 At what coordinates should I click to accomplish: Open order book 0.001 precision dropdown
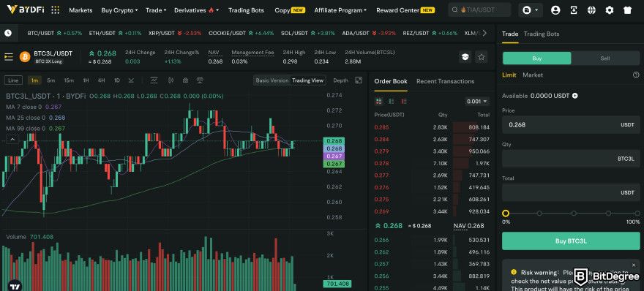(x=477, y=101)
